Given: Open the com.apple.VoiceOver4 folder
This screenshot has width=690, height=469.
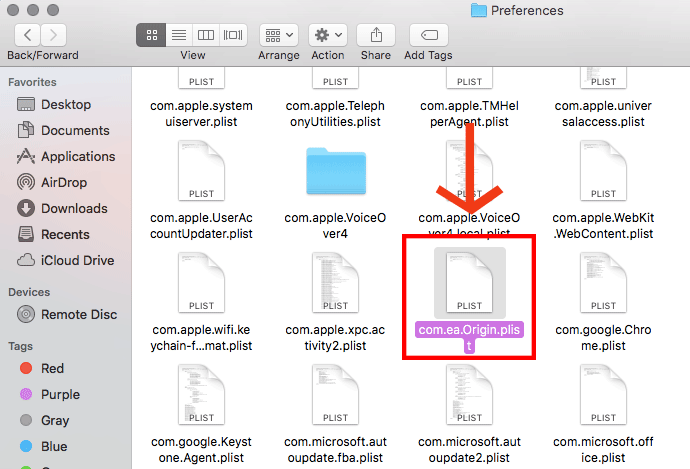Looking at the screenshot, I should (335, 172).
